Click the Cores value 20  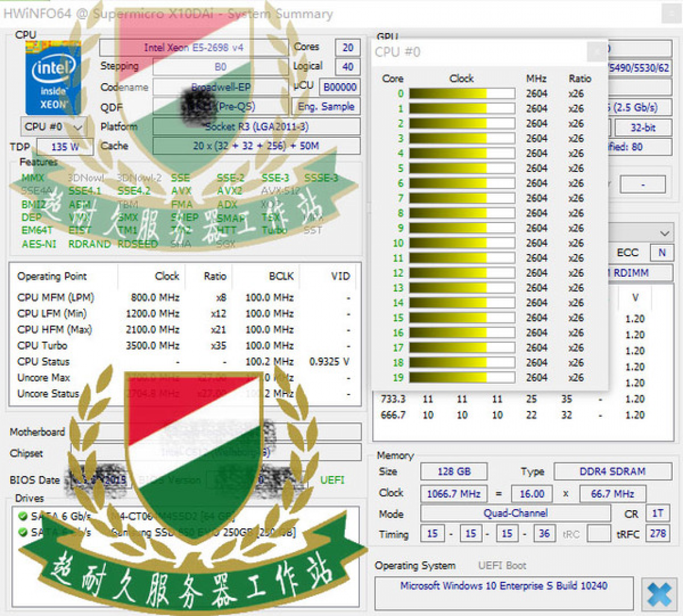pos(348,48)
